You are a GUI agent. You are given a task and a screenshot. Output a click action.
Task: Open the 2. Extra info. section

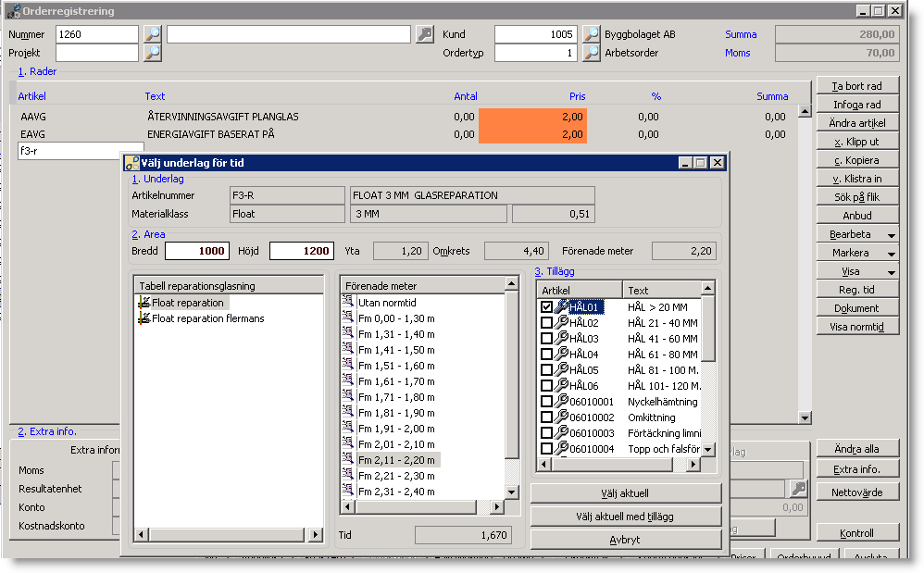point(47,431)
